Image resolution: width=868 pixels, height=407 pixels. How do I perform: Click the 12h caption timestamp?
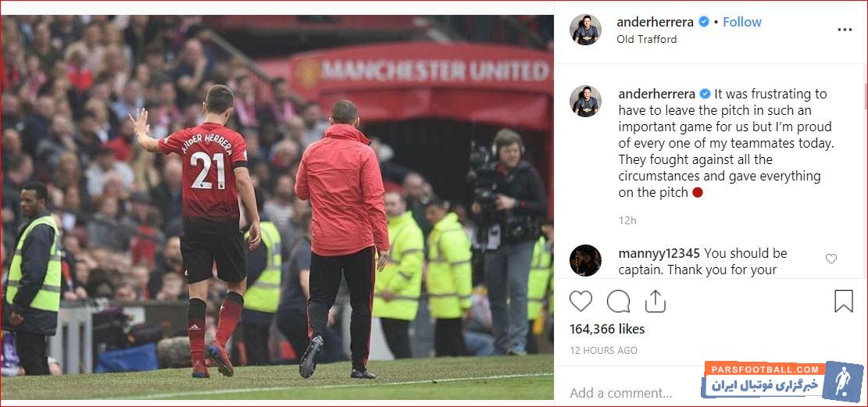click(627, 220)
